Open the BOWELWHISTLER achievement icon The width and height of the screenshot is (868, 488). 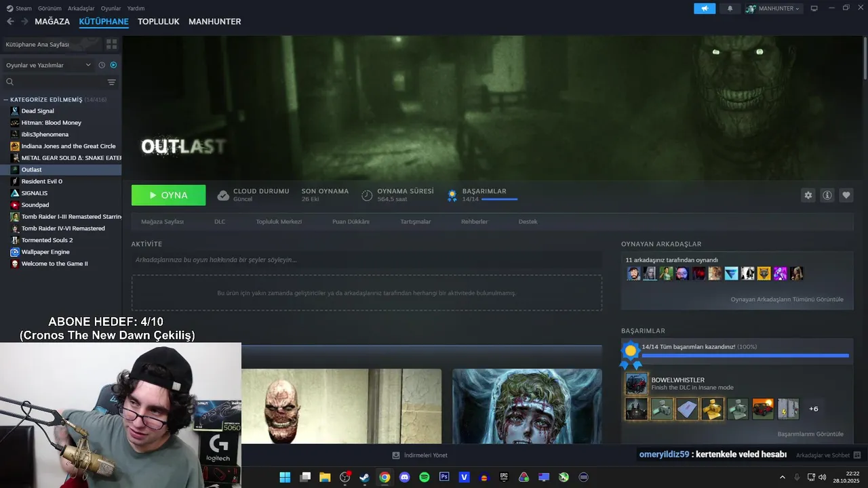coord(636,384)
